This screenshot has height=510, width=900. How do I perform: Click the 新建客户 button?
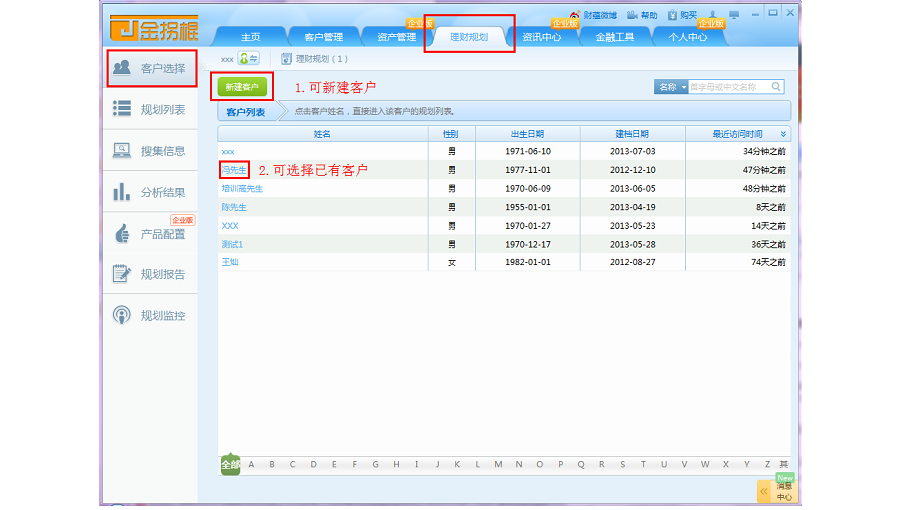click(242, 88)
